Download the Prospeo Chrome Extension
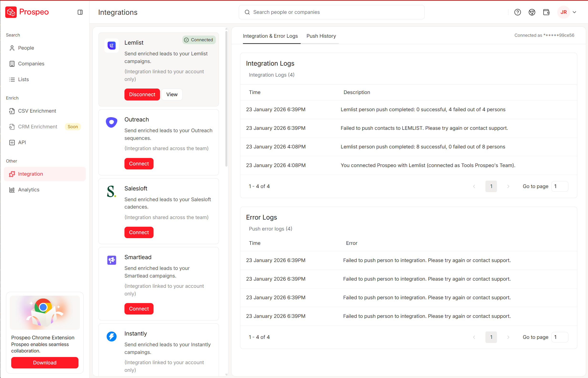The height and width of the screenshot is (378, 588). (45, 363)
